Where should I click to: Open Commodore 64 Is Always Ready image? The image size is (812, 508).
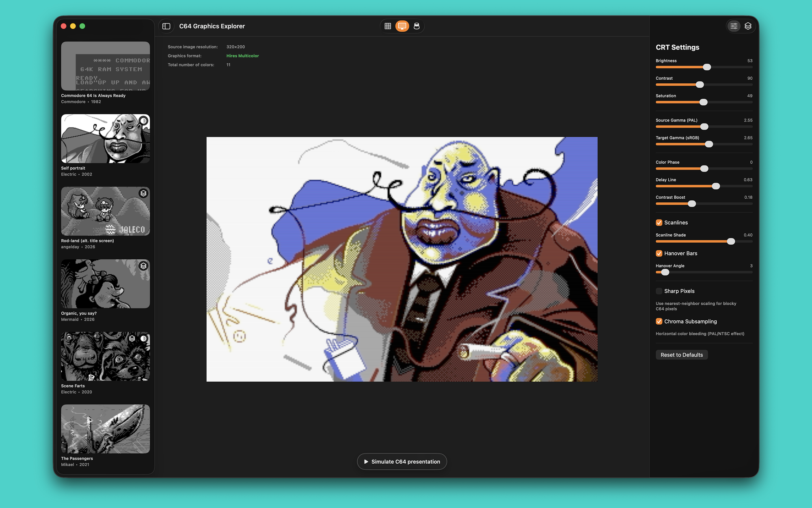click(x=105, y=66)
